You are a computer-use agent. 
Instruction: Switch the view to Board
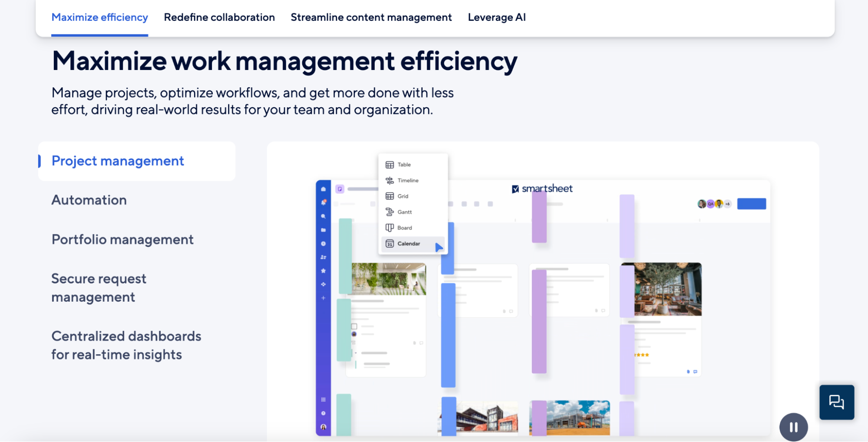(404, 227)
